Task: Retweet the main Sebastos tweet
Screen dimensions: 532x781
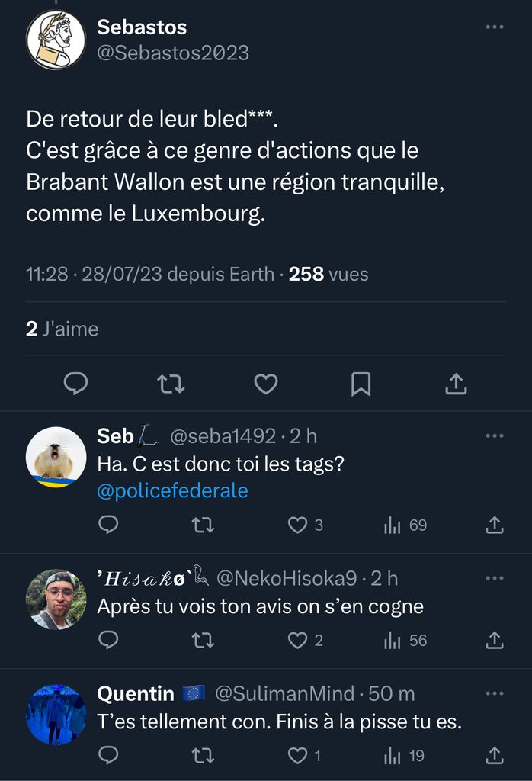Action: (171, 384)
